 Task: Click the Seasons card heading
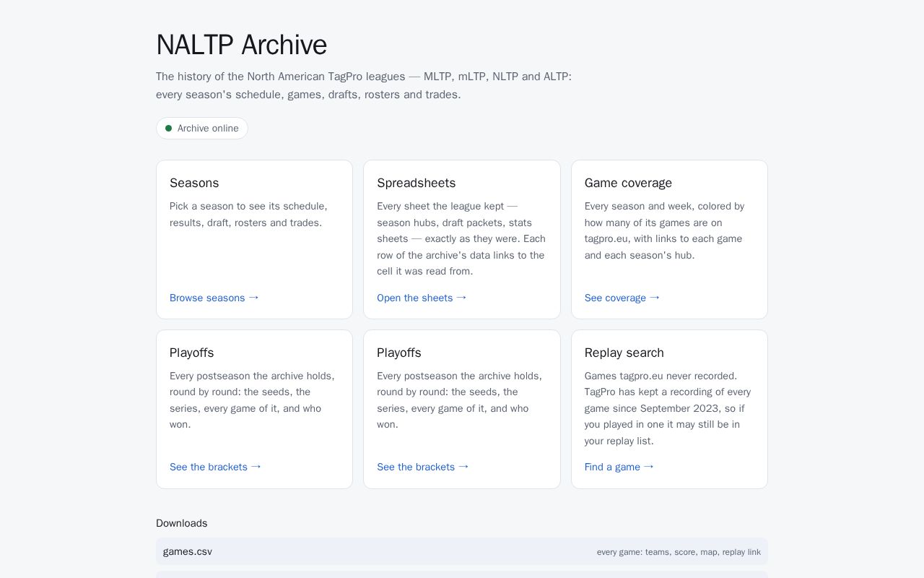pyautogui.click(x=194, y=183)
